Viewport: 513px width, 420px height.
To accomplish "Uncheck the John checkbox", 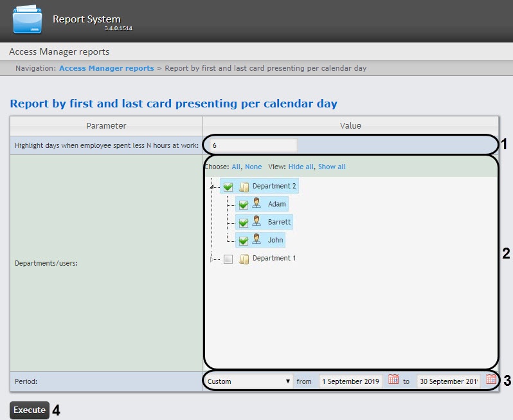I will (x=243, y=241).
